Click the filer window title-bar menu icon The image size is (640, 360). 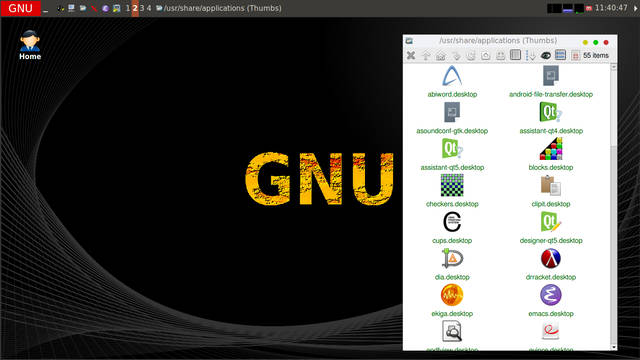pos(409,41)
